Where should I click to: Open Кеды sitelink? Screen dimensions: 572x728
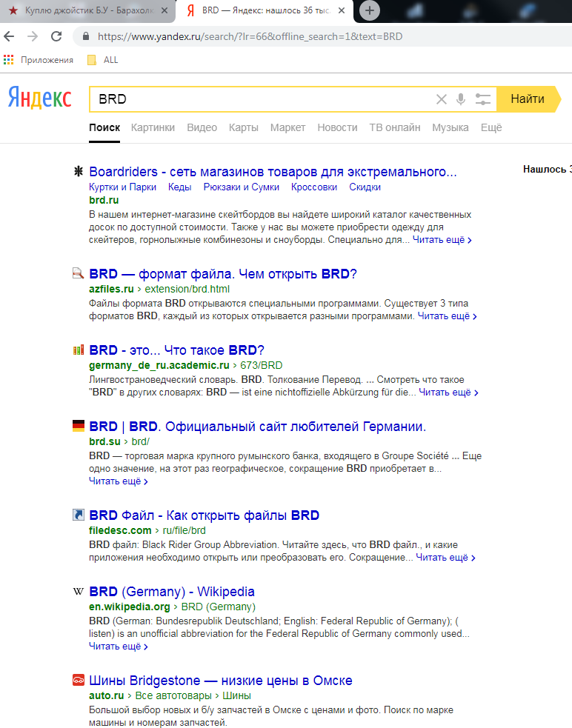pyautogui.click(x=179, y=187)
